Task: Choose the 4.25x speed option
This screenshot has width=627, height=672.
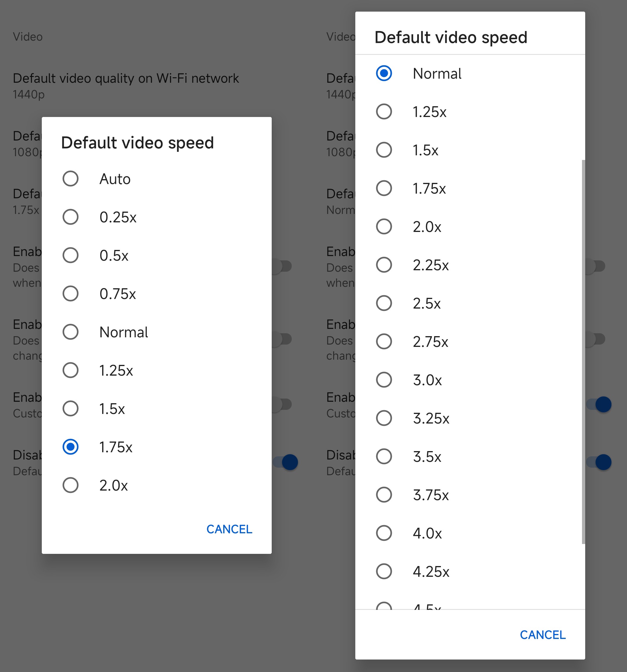Action: click(384, 571)
